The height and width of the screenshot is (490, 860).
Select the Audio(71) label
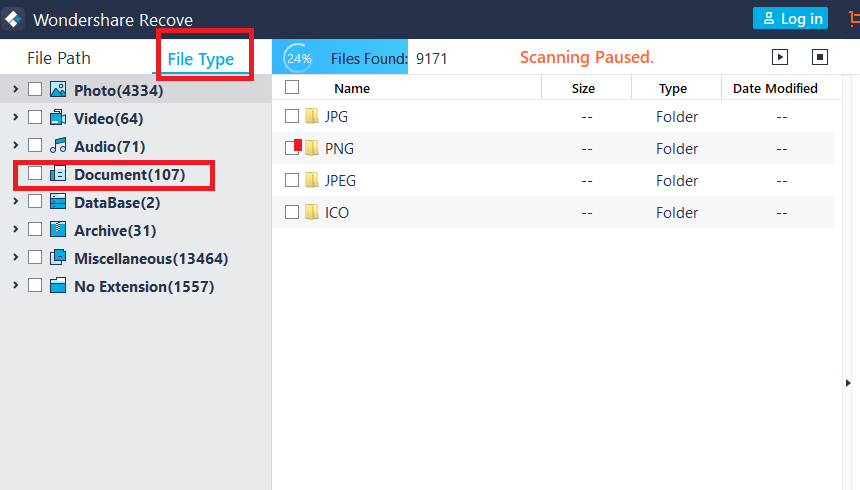[110, 147]
